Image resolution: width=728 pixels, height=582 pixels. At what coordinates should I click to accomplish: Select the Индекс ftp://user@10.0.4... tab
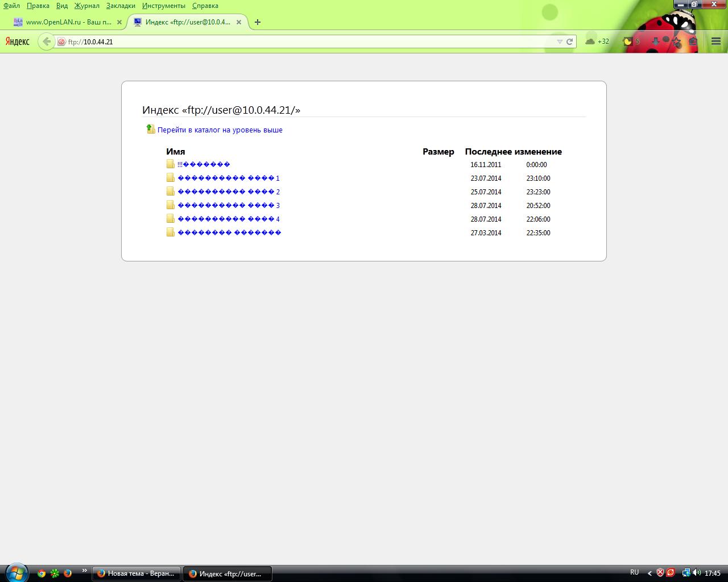tap(188, 22)
